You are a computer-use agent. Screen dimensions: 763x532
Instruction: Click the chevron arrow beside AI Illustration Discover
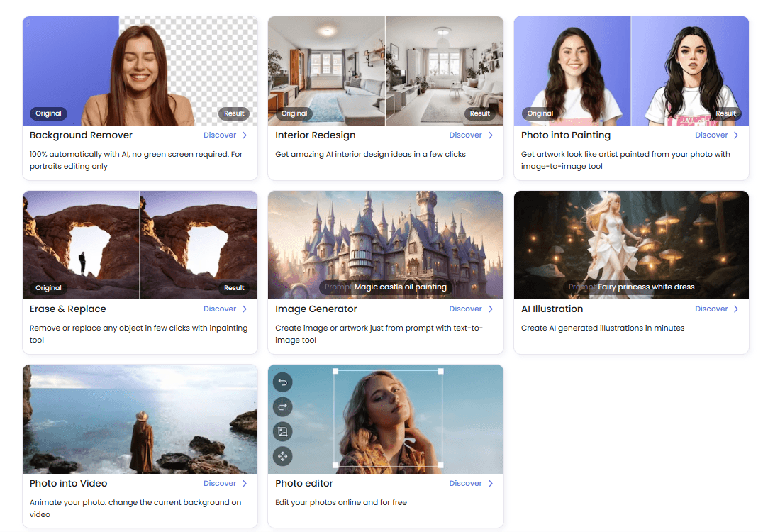click(736, 309)
